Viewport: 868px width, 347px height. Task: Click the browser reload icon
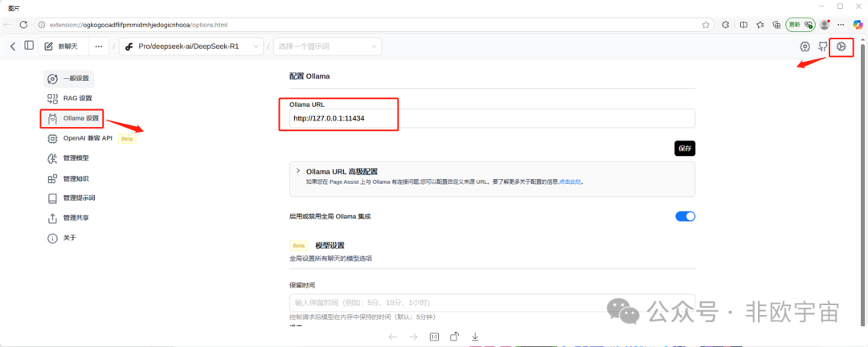pyautogui.click(x=24, y=25)
